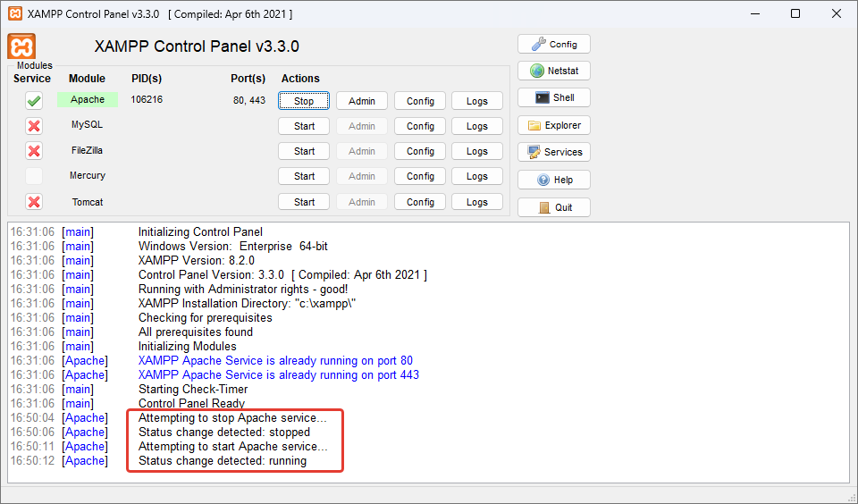Click log line about port 443
This screenshot has width=858, height=504.
pos(279,374)
